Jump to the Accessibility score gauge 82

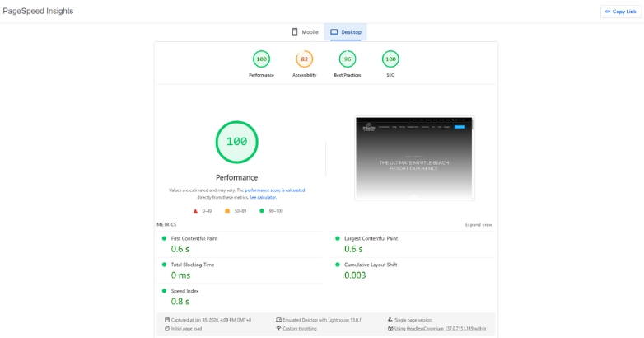click(x=305, y=59)
